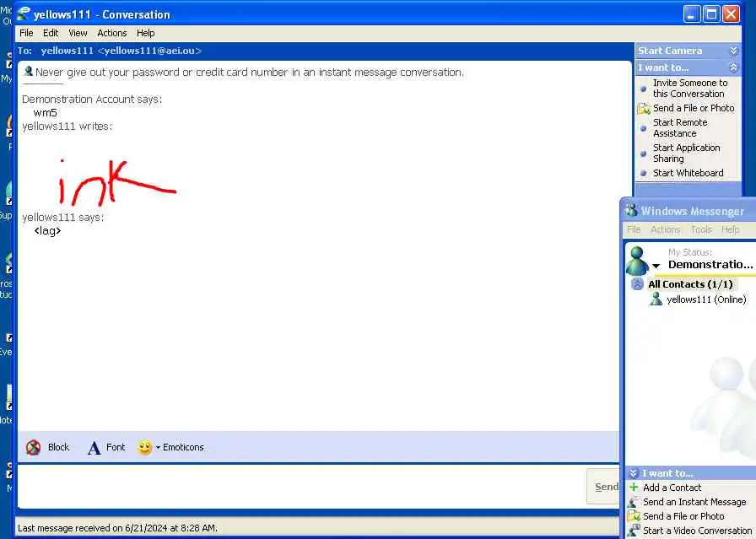The image size is (756, 539).
Task: Click the Start Camera header
Action: coord(670,51)
